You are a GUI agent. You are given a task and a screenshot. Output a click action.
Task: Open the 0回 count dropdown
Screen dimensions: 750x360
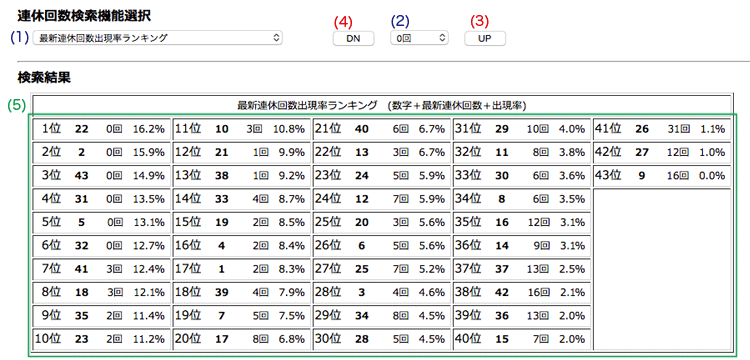(x=419, y=38)
